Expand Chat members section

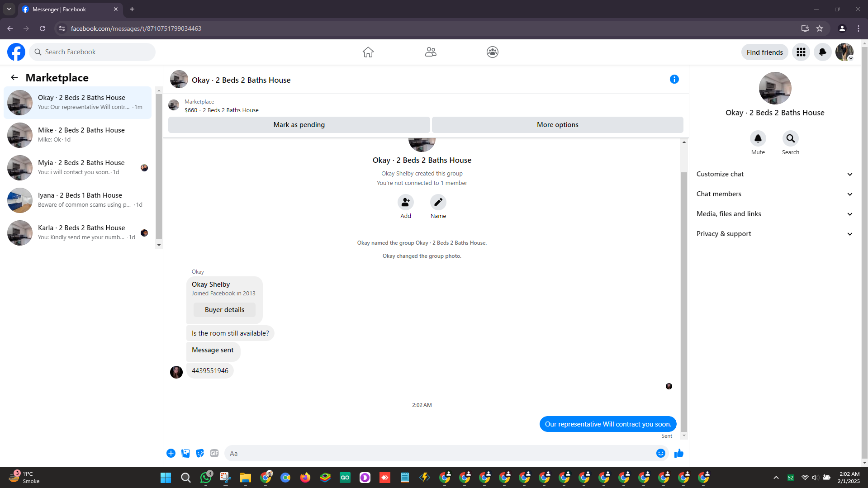tap(774, 194)
